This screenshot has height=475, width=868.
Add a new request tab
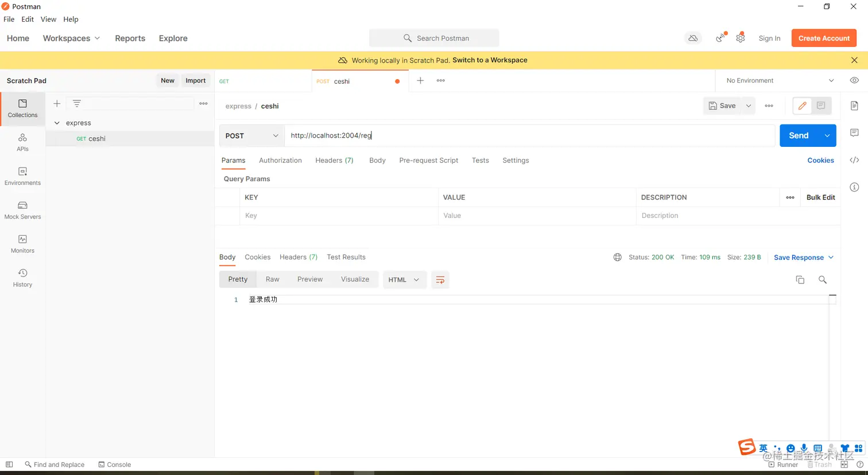pos(420,81)
